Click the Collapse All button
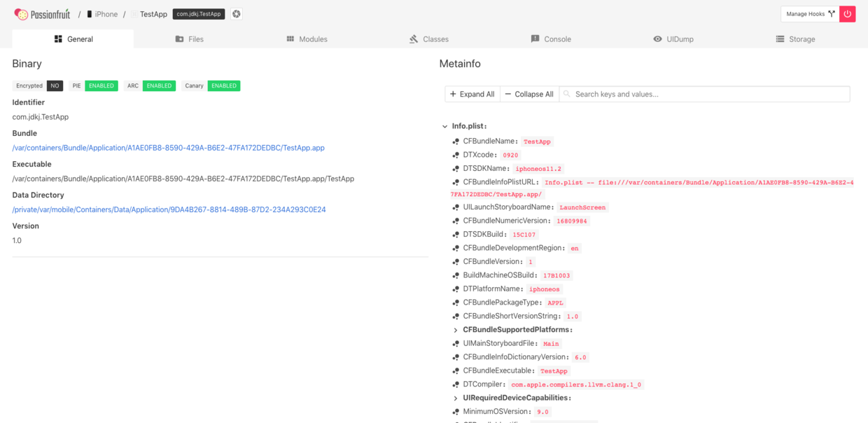868x423 pixels. (x=529, y=94)
